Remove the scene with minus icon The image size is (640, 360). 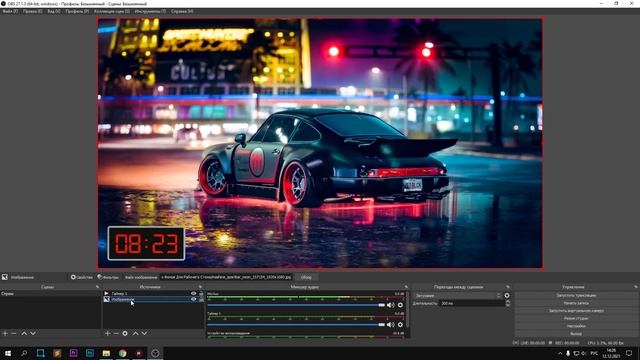14,333
